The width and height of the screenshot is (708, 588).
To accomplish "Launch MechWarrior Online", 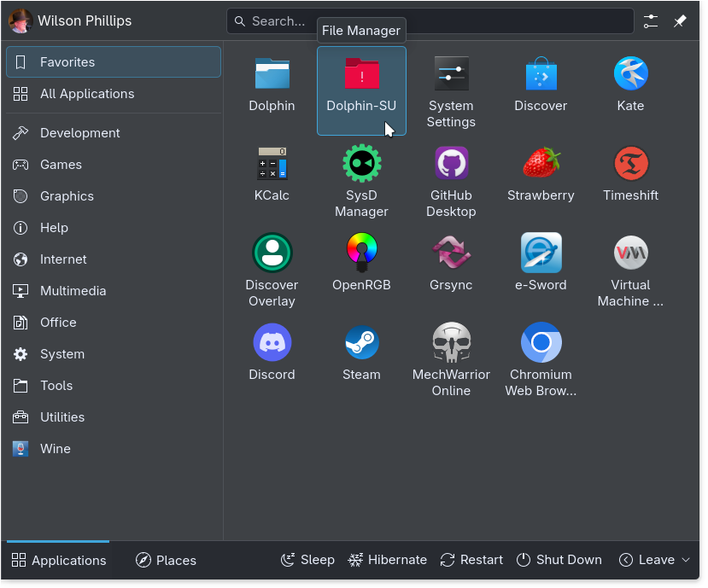I will (x=451, y=360).
